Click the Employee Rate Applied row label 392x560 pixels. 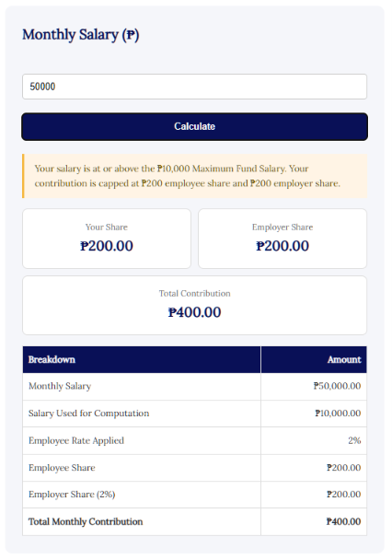[76, 440]
